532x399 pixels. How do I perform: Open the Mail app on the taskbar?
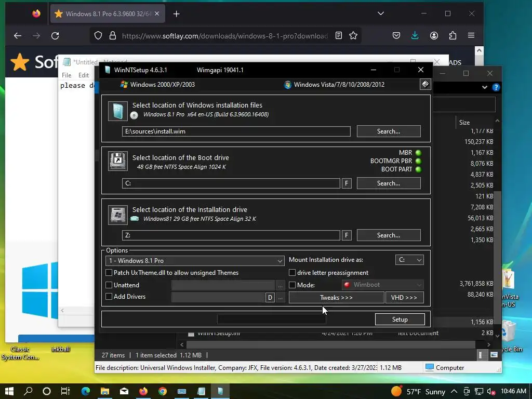pyautogui.click(x=124, y=391)
